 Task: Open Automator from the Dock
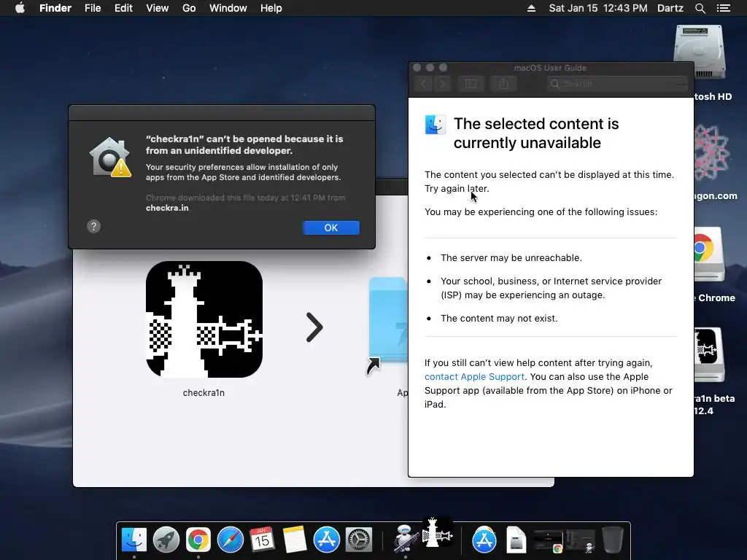pos(406,539)
